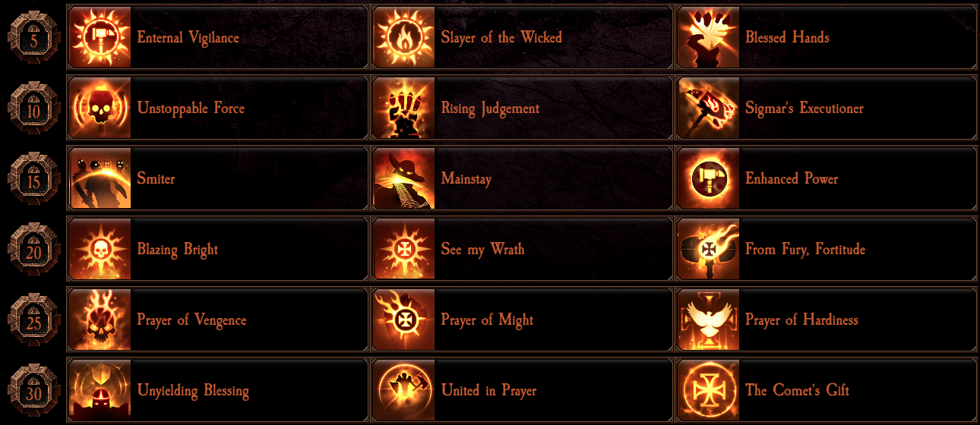Viewport: 980px width, 425px height.
Task: Select the Smiter talent icon
Action: pos(100,178)
